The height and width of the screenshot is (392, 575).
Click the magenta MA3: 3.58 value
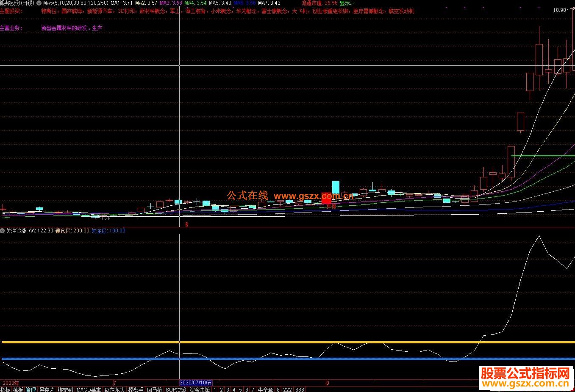pos(171,3)
